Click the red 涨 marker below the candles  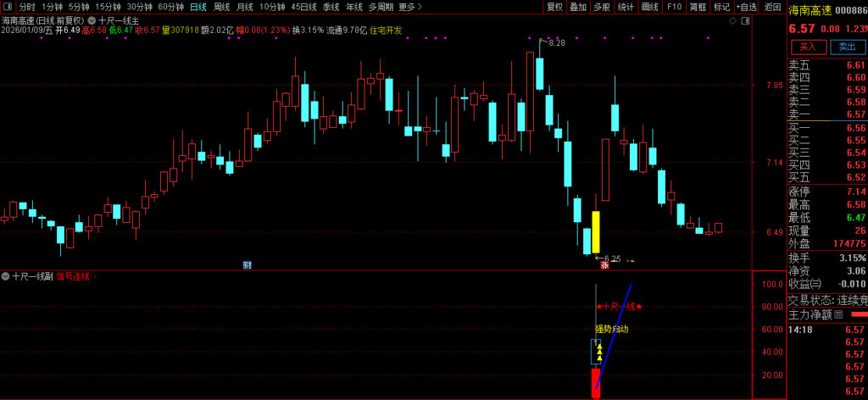(x=605, y=265)
